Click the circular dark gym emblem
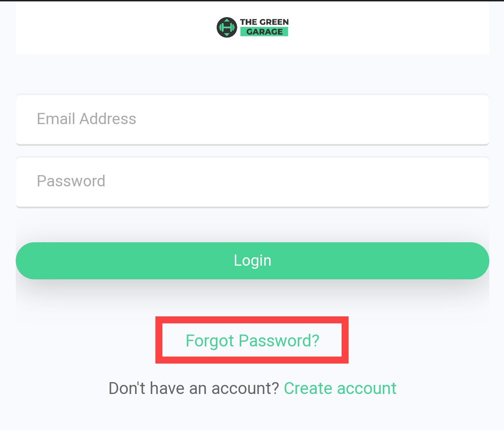The height and width of the screenshot is (430, 504). (x=227, y=27)
